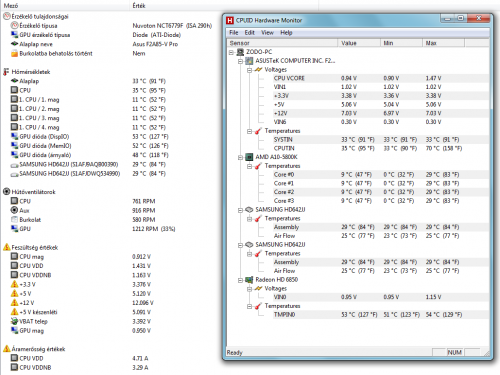Click the SAMSUNG HD642JJ (S1AFJ9AQB00390) drive icon
Image resolution: width=500 pixels, height=375 pixels.
(14, 165)
